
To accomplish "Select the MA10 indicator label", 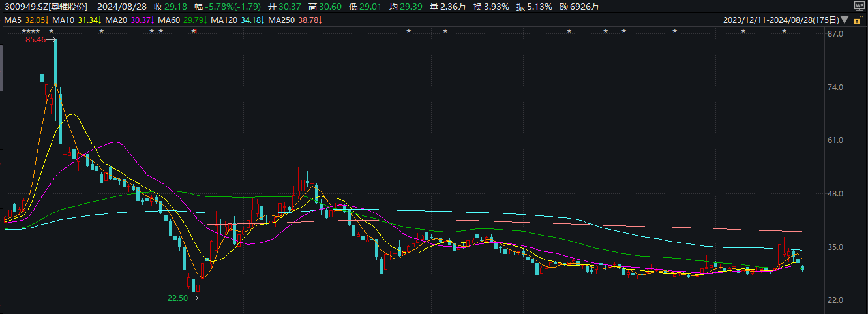I will coord(63,20).
